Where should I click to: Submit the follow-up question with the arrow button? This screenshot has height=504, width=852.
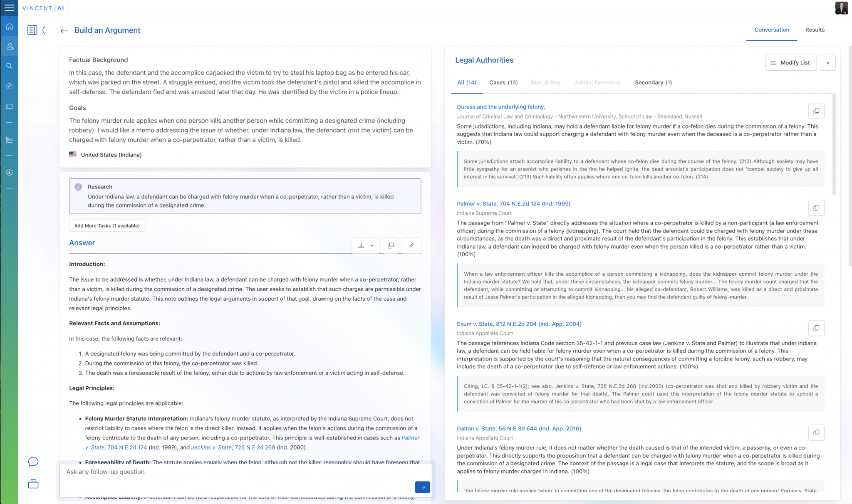pyautogui.click(x=422, y=487)
